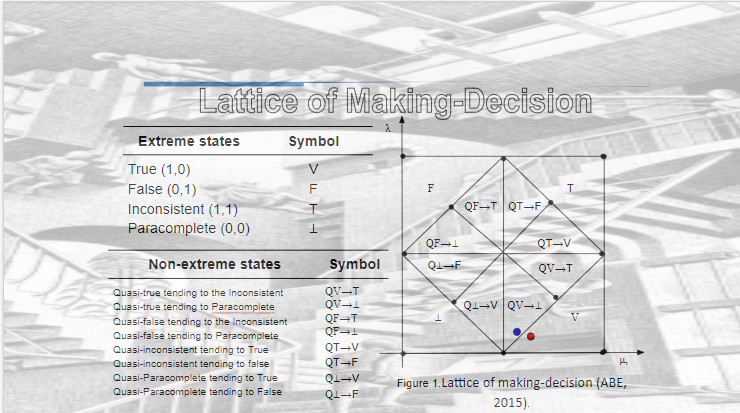Select the Extreme states table header

click(189, 141)
